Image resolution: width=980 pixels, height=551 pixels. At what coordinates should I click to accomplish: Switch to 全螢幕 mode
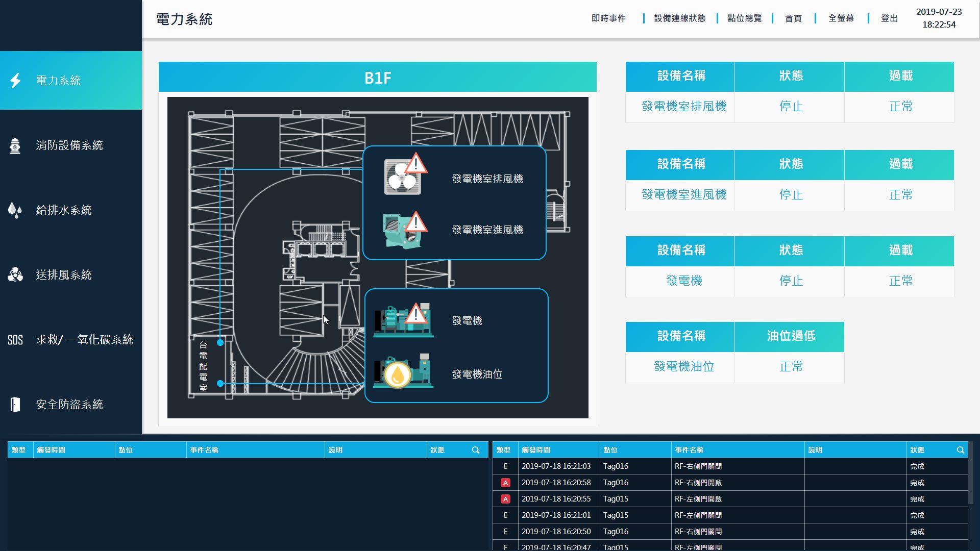pos(841,18)
